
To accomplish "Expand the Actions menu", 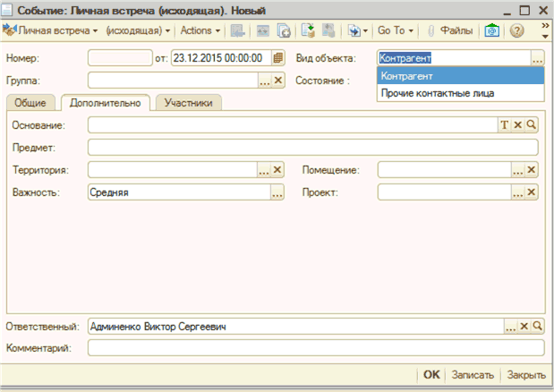I will pos(200,31).
